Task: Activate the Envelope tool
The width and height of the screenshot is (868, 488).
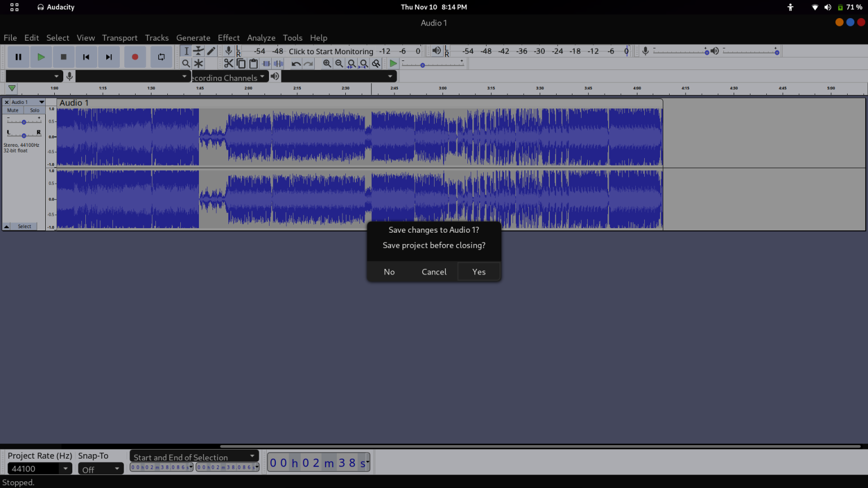Action: pyautogui.click(x=199, y=51)
